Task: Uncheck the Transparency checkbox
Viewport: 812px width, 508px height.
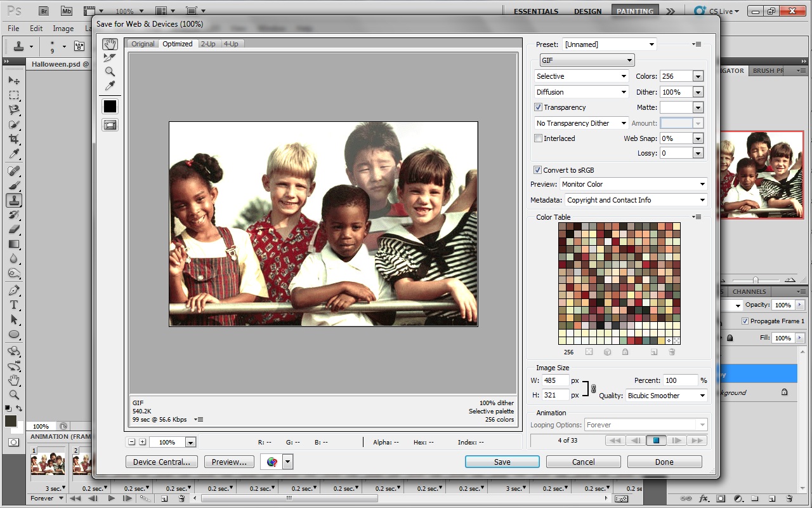Action: pyautogui.click(x=539, y=107)
